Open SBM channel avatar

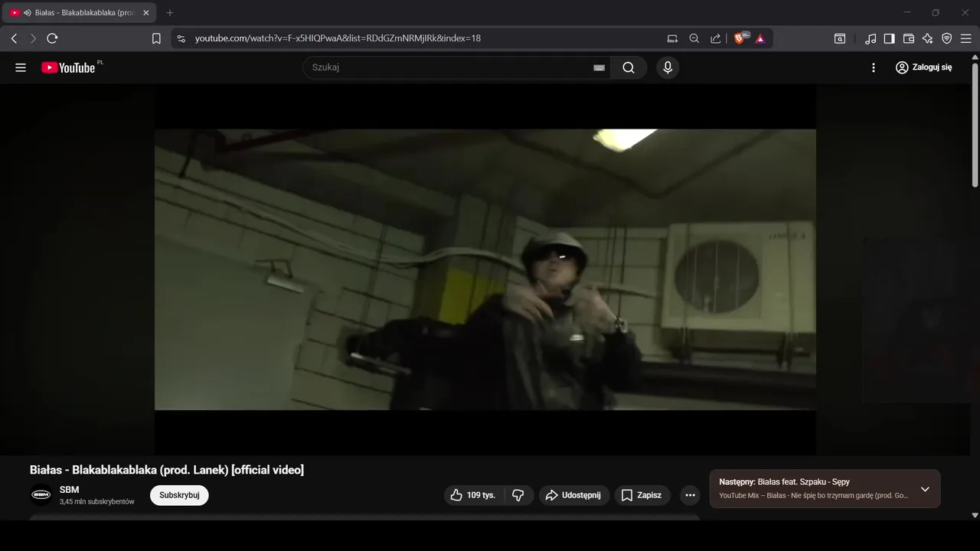coord(41,495)
